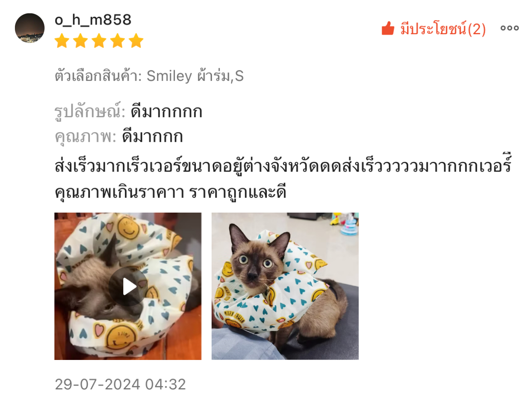The width and height of the screenshot is (532, 397).
Task: Click the รูปลักษณ์ appearance rating line
Action: pos(128,112)
